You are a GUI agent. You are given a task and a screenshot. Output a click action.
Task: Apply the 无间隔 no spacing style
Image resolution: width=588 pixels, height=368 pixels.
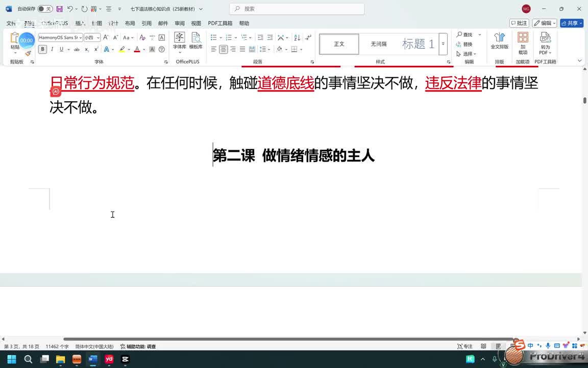point(379,44)
